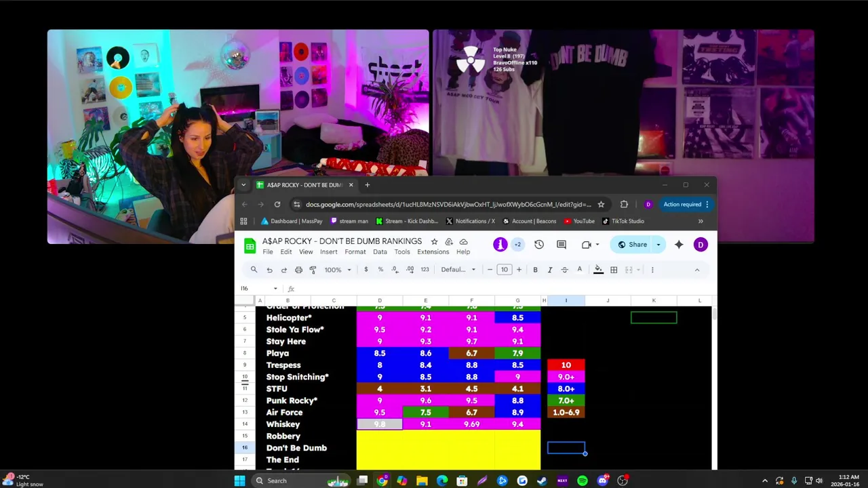Click the address bar URL
This screenshot has height=488, width=868.
448,205
